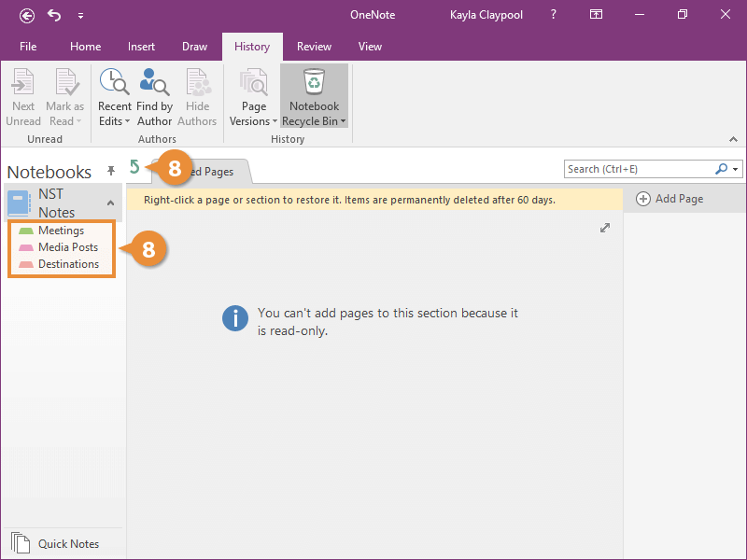Expand the Page Versions dropdown arrow

[275, 121]
